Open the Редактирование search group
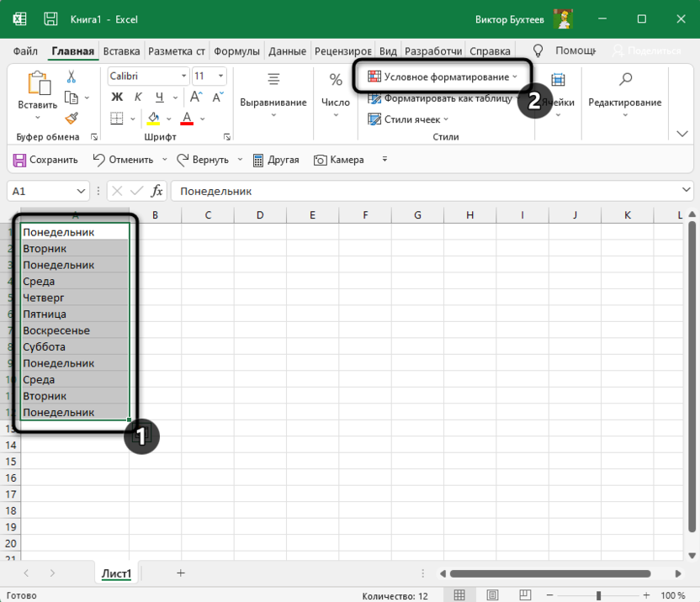This screenshot has height=602, width=700. pos(624,96)
